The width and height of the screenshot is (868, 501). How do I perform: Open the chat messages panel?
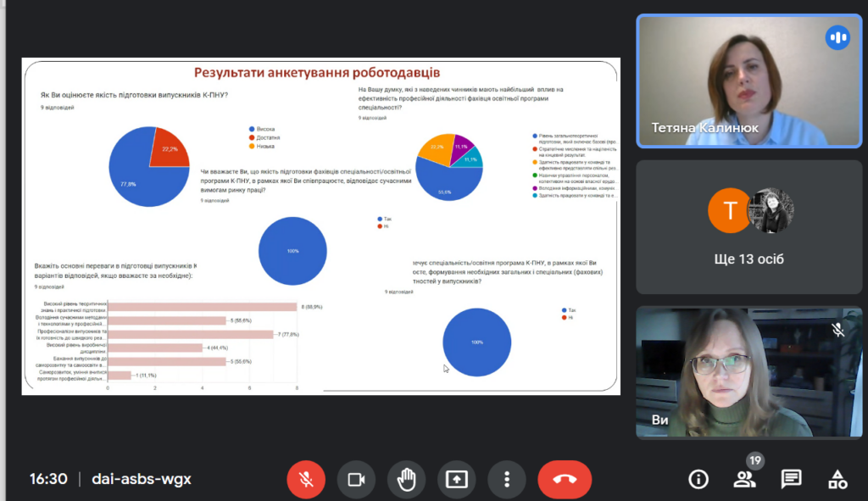[791, 480]
